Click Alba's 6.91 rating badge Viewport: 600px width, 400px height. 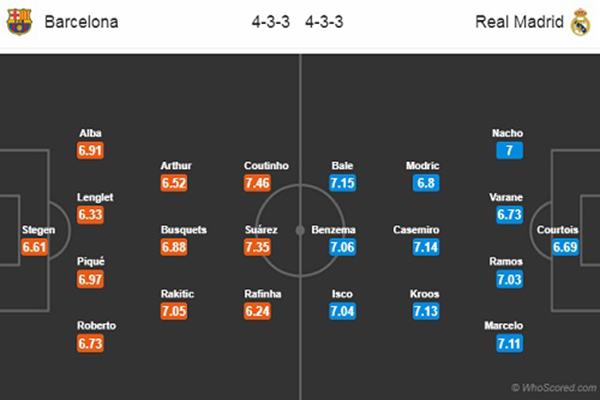(x=90, y=150)
